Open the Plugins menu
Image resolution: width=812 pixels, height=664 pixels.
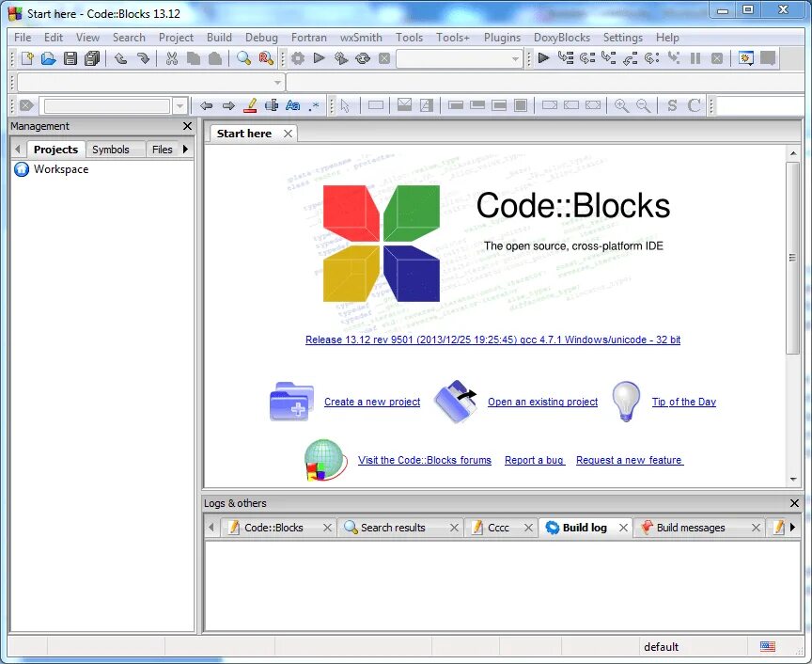502,38
